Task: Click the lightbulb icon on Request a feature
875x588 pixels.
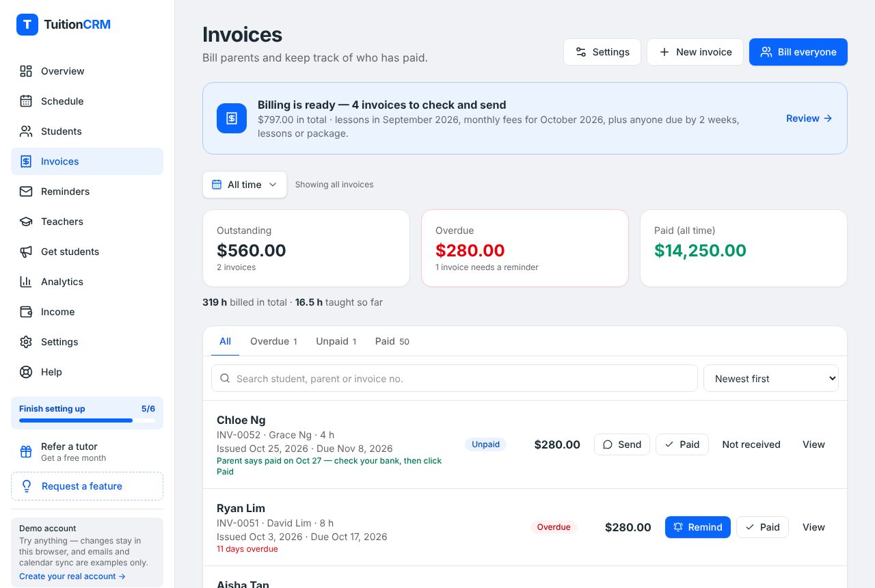Action: (27, 486)
